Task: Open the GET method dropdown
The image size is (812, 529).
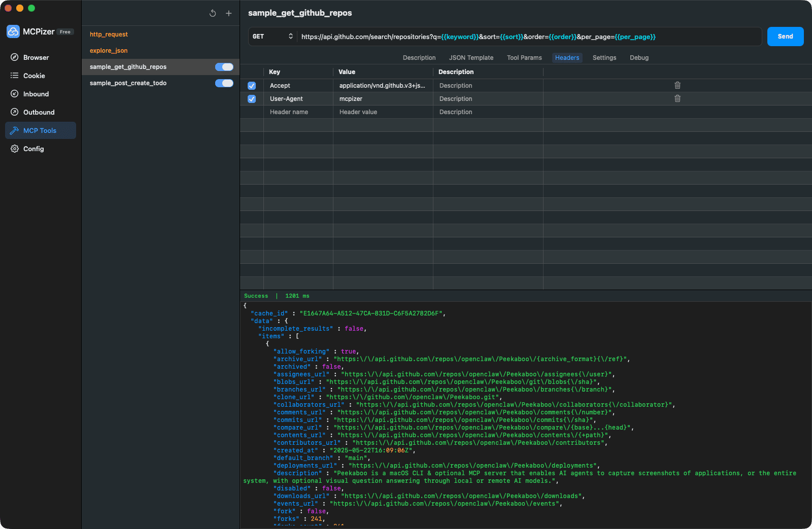Action: [273, 37]
